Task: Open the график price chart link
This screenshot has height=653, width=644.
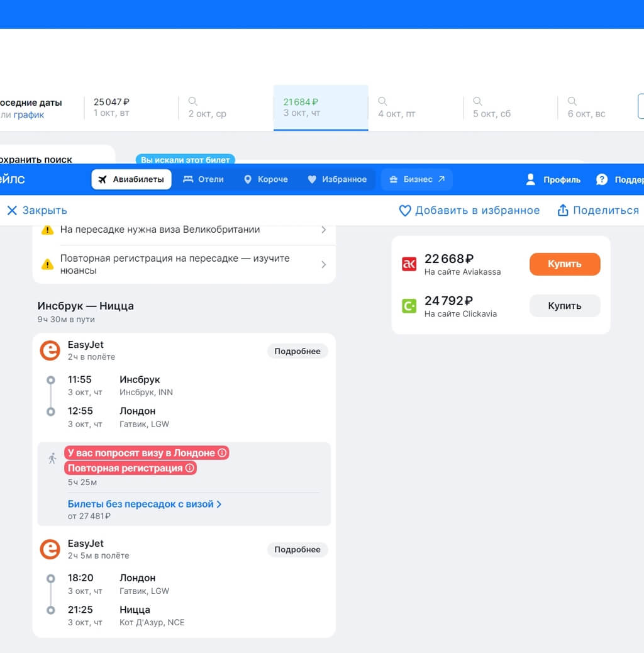Action: (x=29, y=114)
